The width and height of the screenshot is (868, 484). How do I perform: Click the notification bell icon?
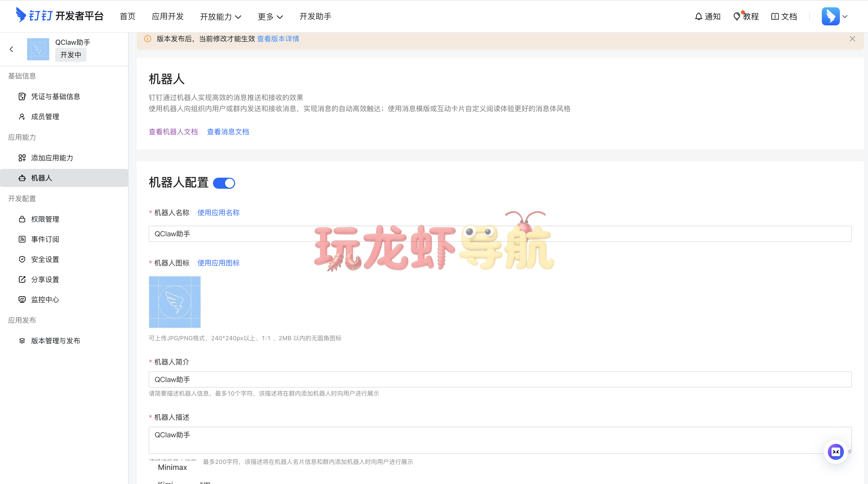point(698,16)
